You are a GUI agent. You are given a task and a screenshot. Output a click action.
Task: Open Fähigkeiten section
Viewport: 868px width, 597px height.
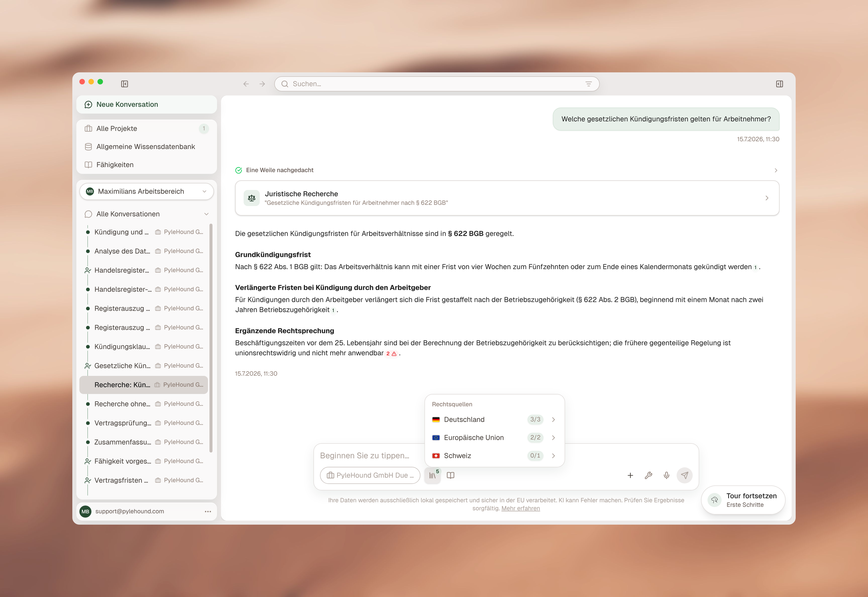click(146, 165)
